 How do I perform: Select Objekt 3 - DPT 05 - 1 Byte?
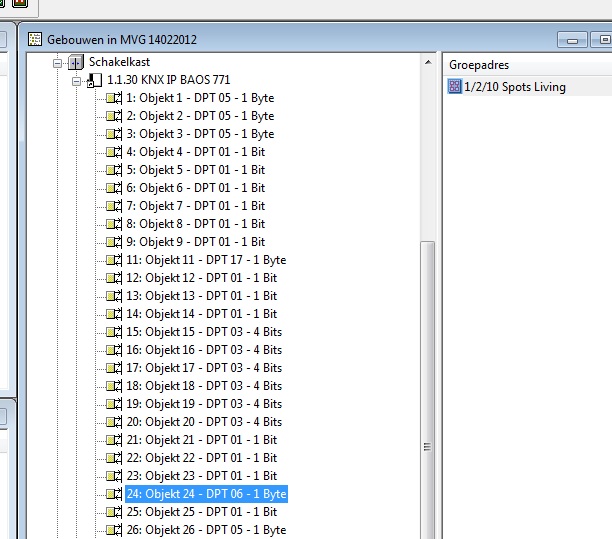click(200, 134)
